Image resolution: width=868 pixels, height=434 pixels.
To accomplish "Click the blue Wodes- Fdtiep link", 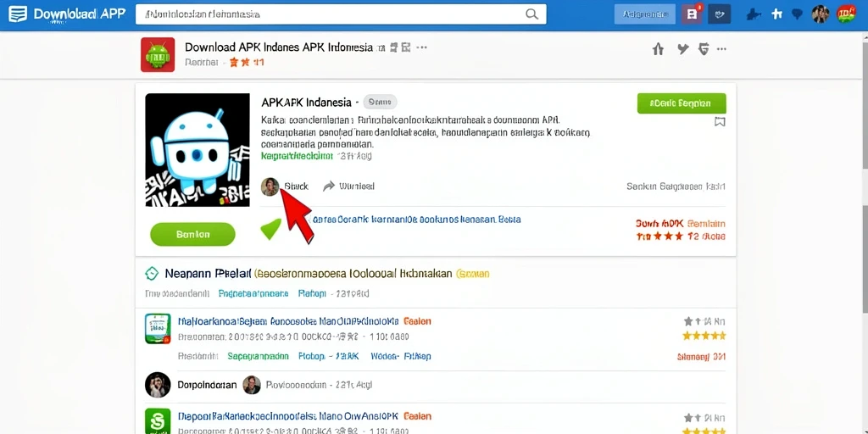I will click(401, 356).
